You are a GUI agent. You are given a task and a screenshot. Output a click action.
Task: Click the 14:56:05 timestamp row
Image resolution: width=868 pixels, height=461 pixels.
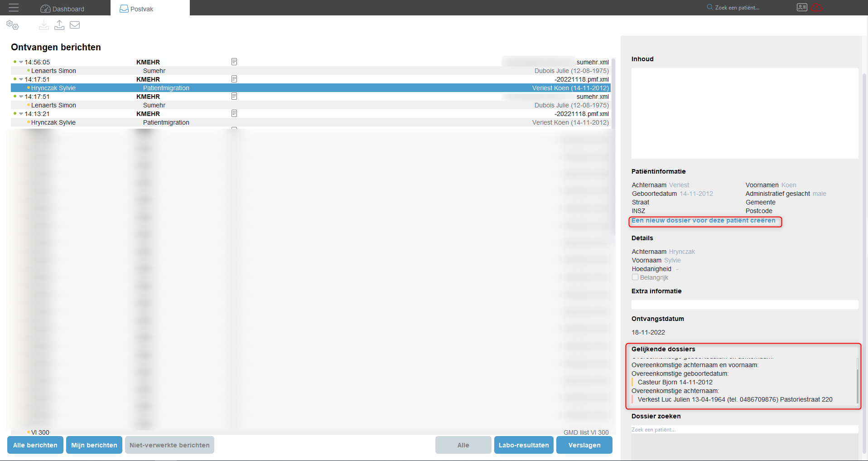311,62
